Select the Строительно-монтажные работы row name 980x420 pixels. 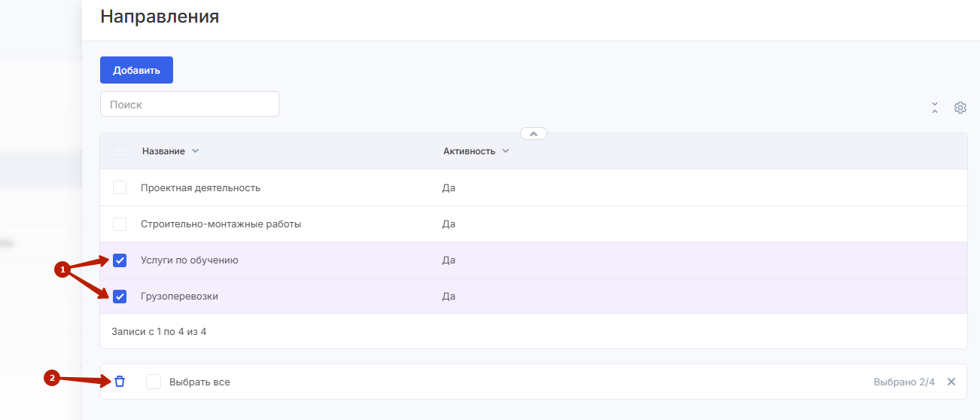(x=221, y=224)
